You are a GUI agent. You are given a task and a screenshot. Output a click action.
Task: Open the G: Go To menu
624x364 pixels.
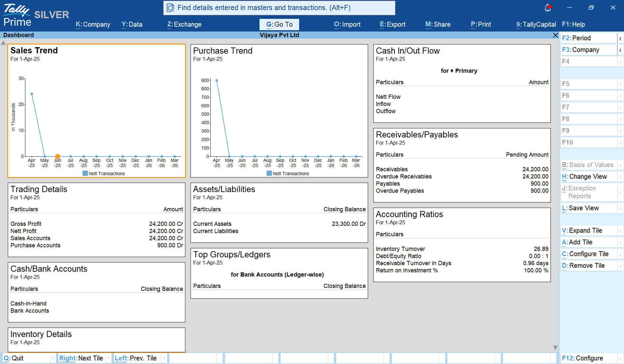point(279,24)
